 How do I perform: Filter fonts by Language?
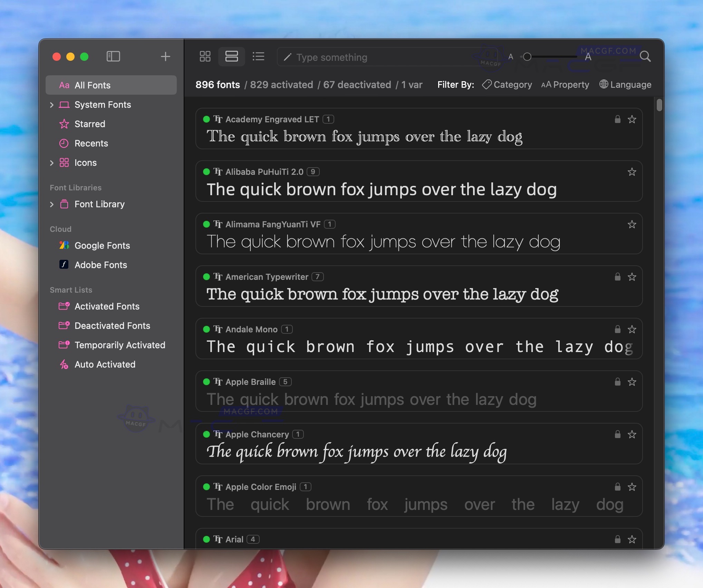625,85
